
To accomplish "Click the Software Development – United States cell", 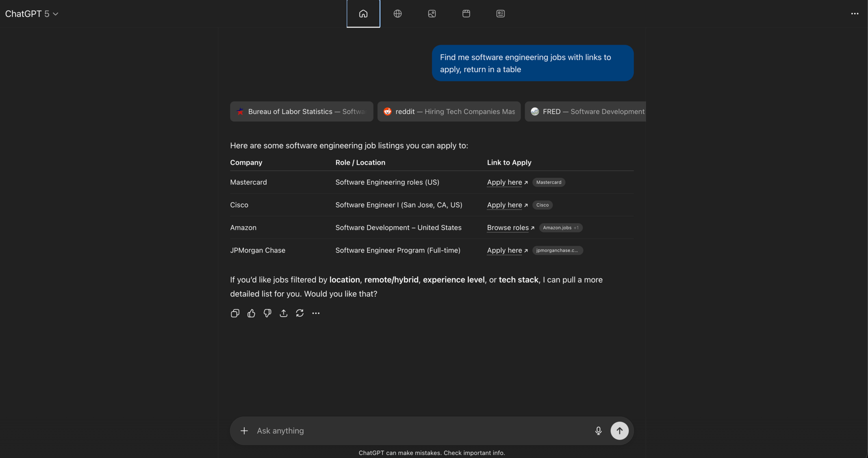I will pyautogui.click(x=398, y=228).
